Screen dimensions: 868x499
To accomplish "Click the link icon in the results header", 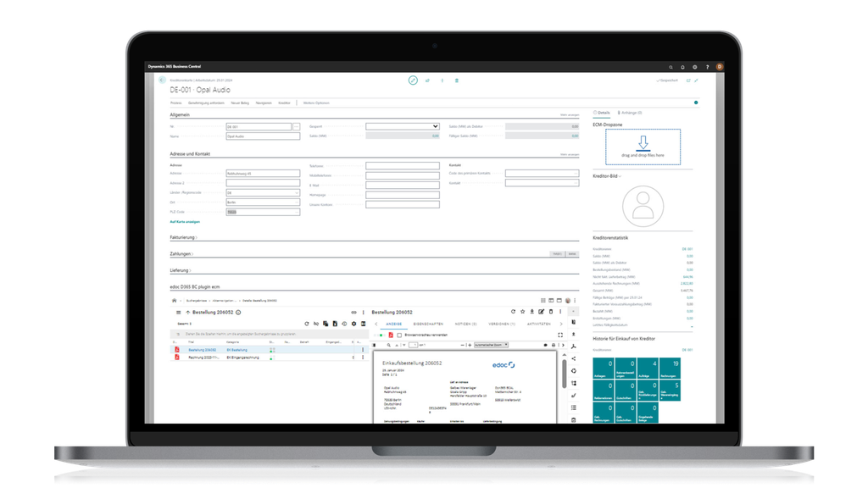I will (353, 313).
